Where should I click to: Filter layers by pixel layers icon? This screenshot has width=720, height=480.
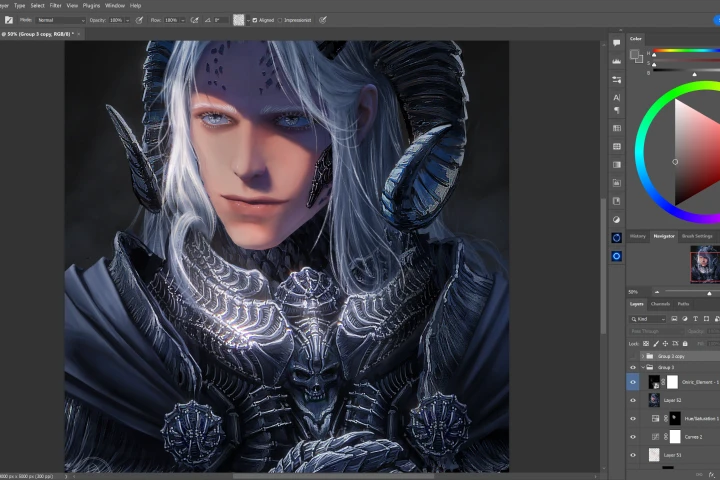tap(674, 319)
